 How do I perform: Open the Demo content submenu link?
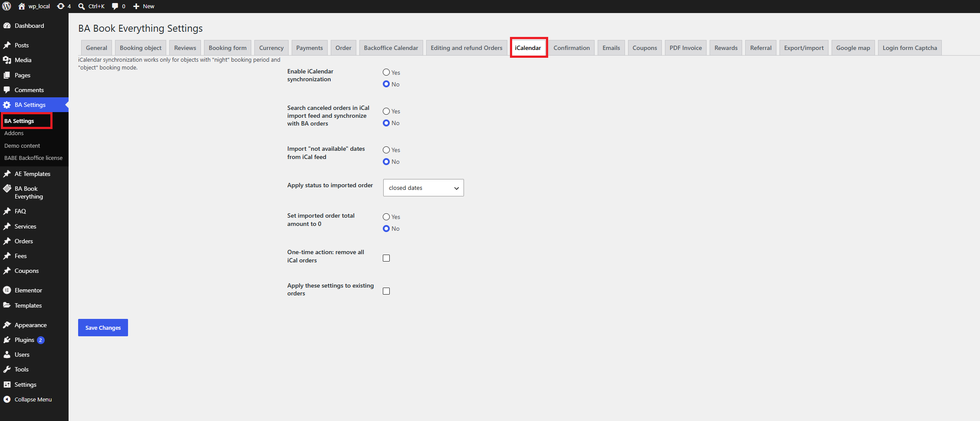pyautogui.click(x=22, y=146)
